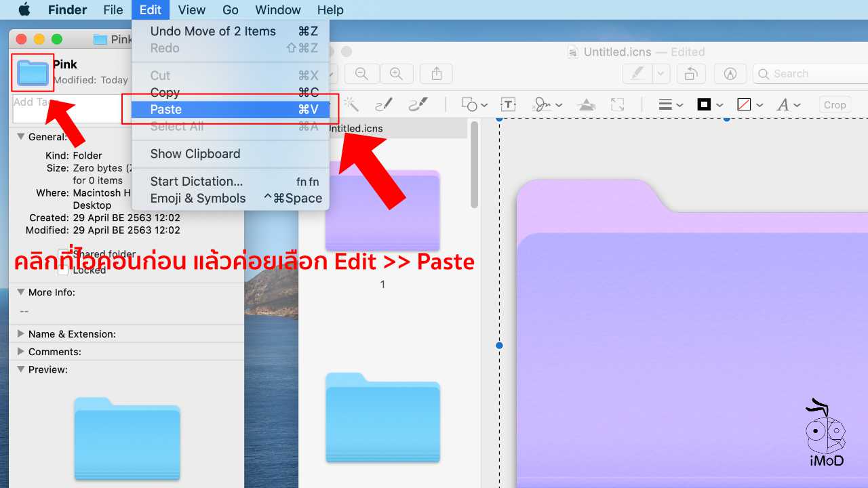Open the Shapes dropdown menu
Image resolution: width=868 pixels, height=488 pixels.
(x=474, y=104)
